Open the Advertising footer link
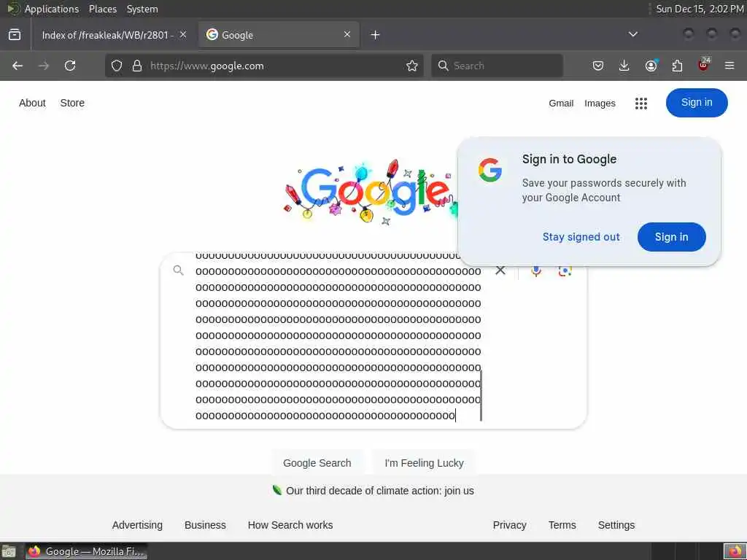The image size is (747, 560). (137, 525)
